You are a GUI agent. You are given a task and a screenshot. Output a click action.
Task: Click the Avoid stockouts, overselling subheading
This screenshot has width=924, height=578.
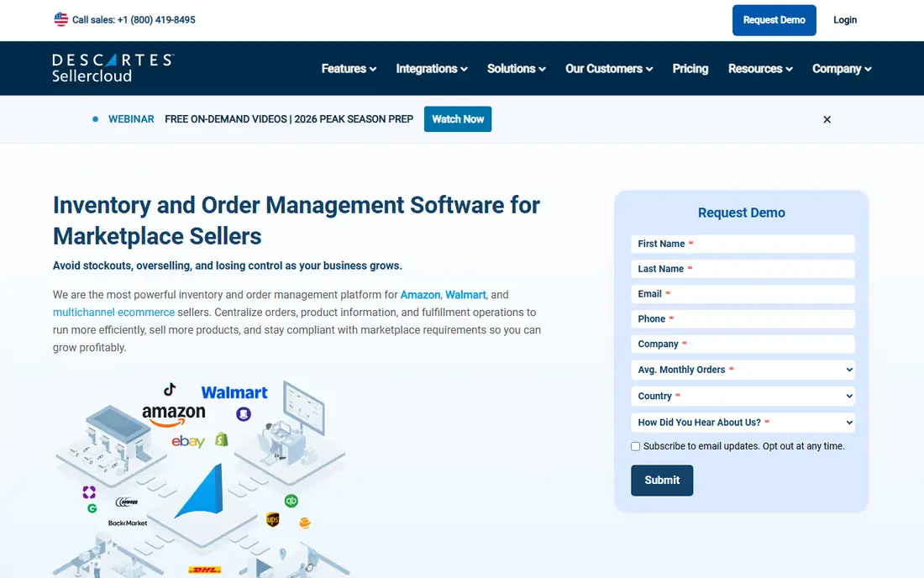(x=228, y=265)
